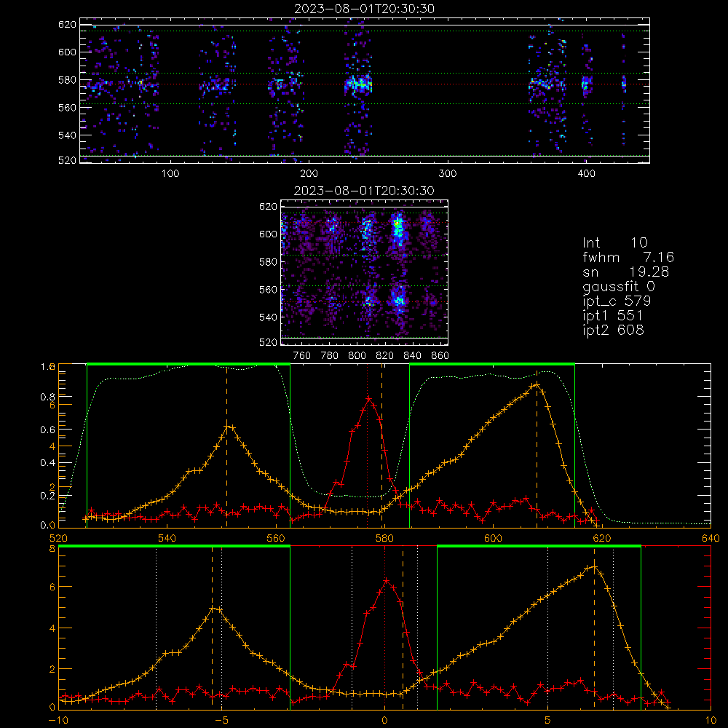Viewport: 728px width, 728px height.
Task: Click the '400' x-axis tick label
Action: (586, 174)
